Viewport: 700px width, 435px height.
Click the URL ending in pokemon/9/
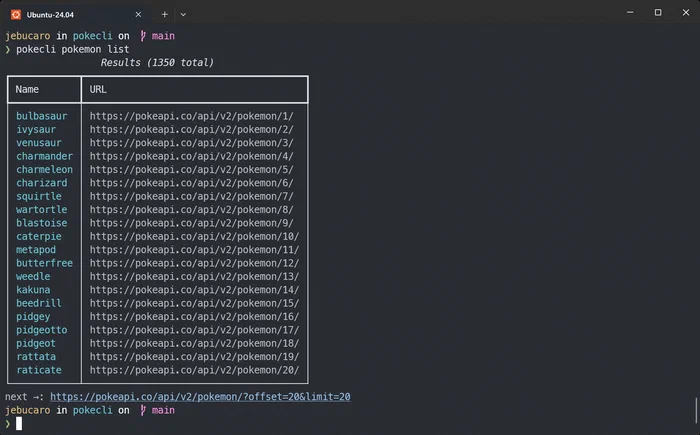click(192, 223)
